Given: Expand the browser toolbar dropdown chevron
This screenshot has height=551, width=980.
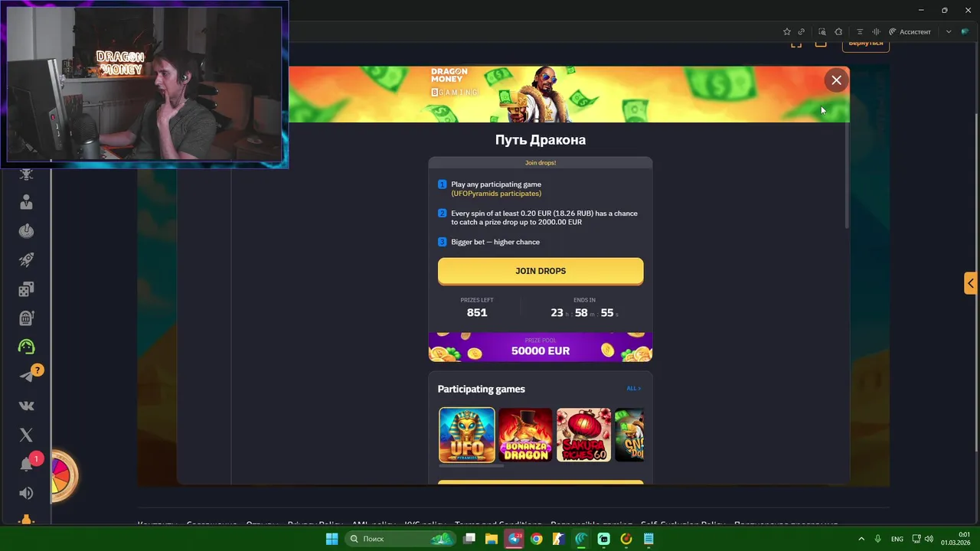Looking at the screenshot, I should pyautogui.click(x=949, y=31).
